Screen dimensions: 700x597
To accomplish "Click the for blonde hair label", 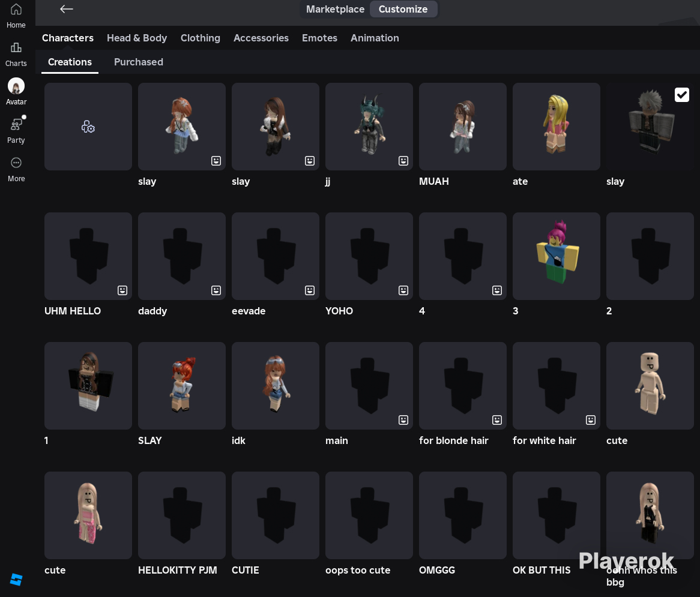I will click(x=454, y=440).
